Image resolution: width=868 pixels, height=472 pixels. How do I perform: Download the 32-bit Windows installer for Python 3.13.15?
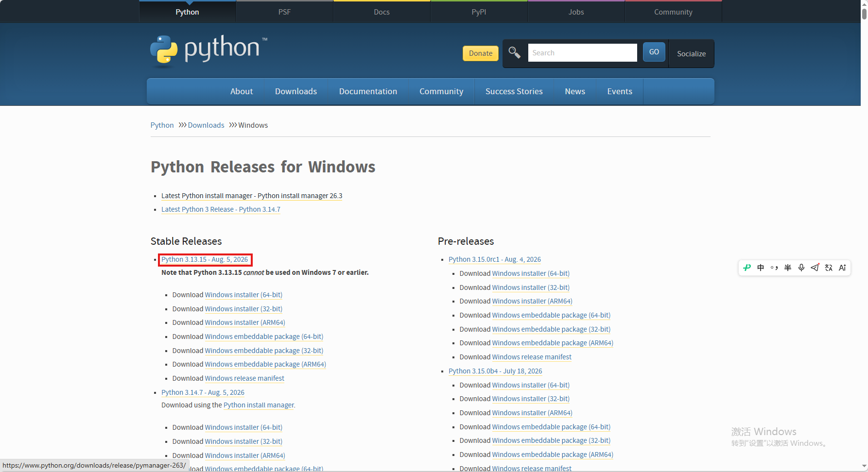pyautogui.click(x=243, y=309)
